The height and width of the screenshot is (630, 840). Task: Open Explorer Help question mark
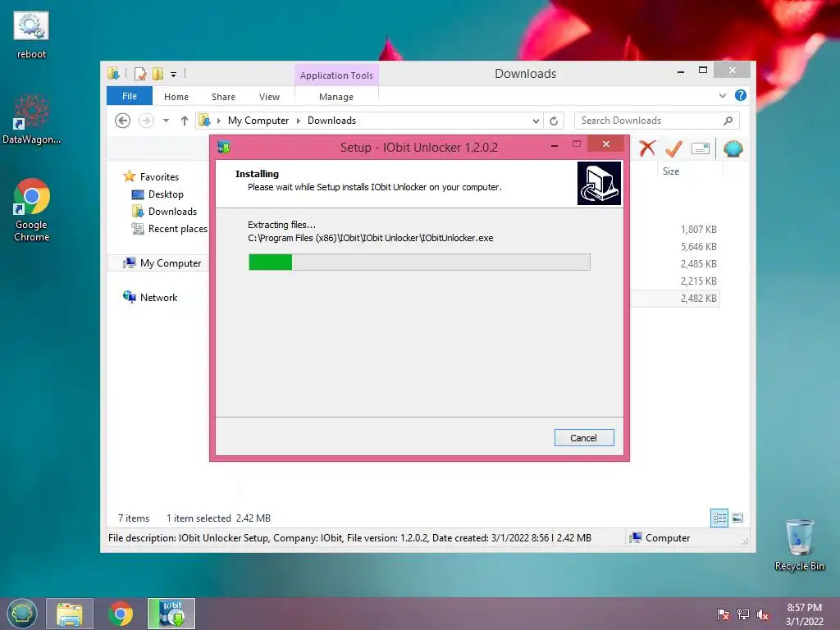click(741, 95)
